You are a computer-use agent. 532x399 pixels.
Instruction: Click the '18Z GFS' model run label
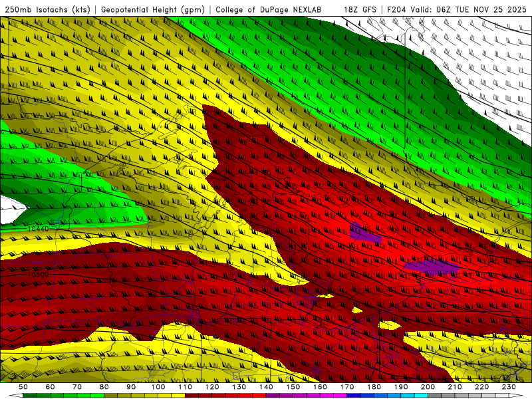360,9
